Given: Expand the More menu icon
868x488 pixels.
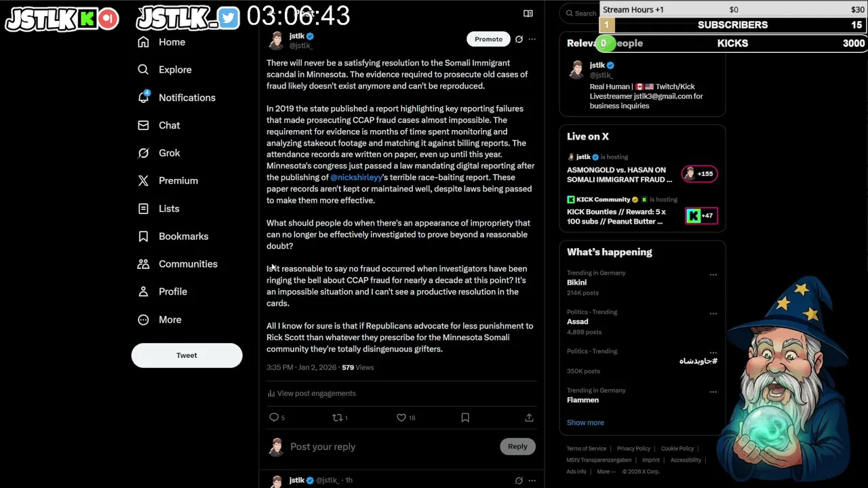Looking at the screenshot, I should 143,320.
